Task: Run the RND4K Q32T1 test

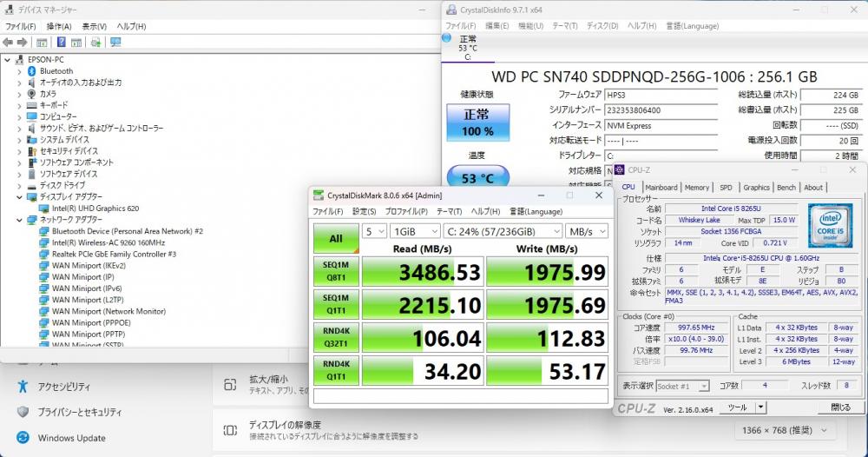Action: point(336,337)
